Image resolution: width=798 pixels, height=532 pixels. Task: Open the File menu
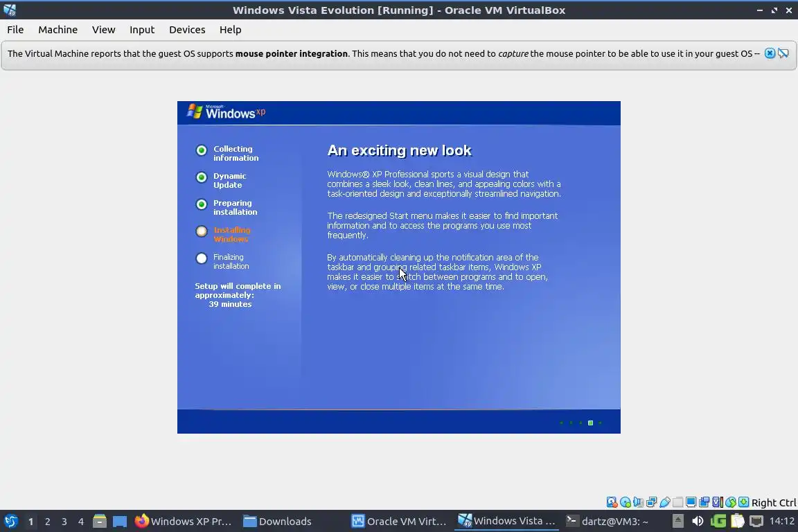coord(15,30)
